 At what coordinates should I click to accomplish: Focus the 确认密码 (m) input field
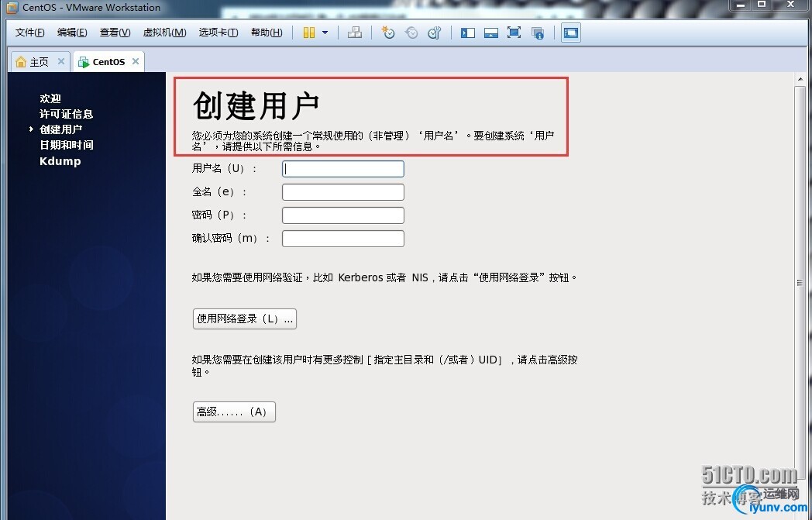click(342, 239)
